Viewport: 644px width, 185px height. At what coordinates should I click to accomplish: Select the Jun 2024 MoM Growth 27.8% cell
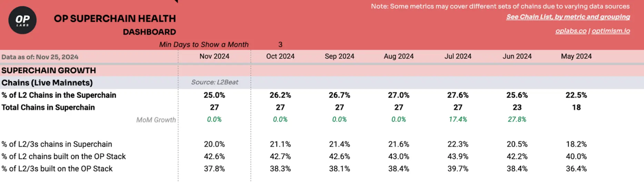pyautogui.click(x=517, y=119)
